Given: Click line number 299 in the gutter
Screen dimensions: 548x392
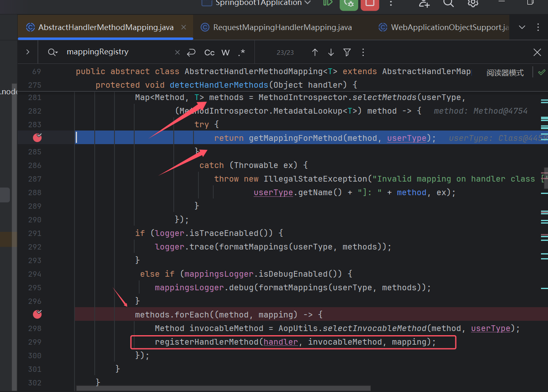Looking at the screenshot, I should pyautogui.click(x=35, y=342).
